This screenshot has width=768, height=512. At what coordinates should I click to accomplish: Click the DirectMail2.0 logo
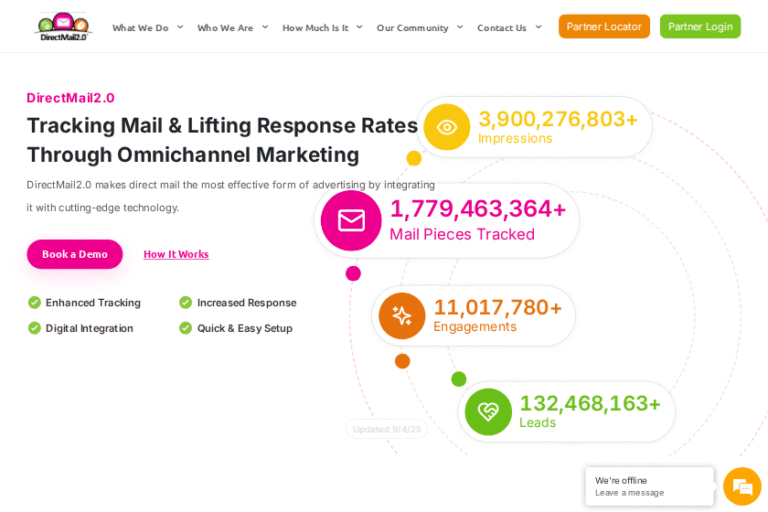[x=63, y=26]
